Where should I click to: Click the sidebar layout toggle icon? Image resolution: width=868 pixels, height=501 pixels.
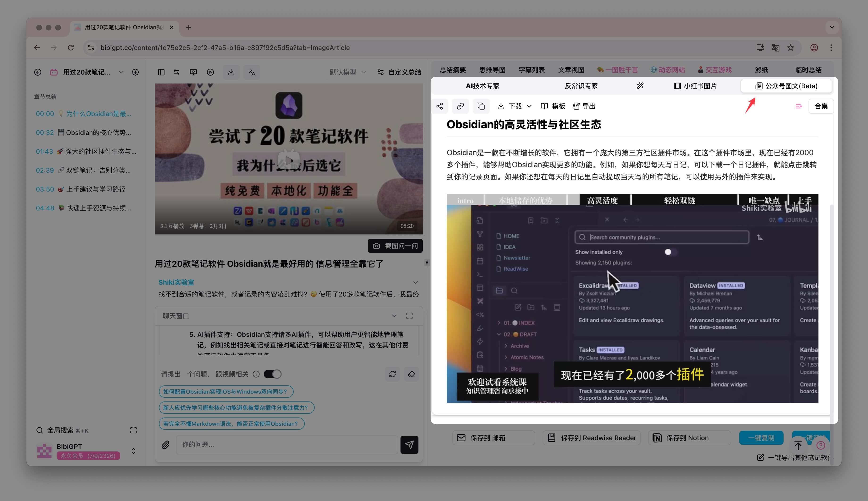pyautogui.click(x=161, y=72)
